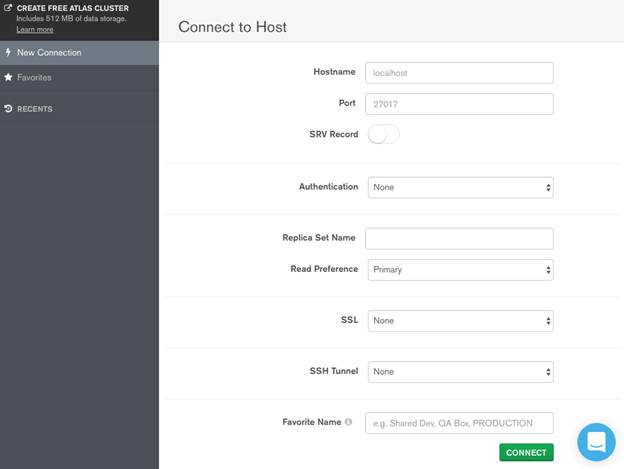624x469 pixels.
Task: Click the external link icon beside Create Free Atlas Cluster
Action: coord(8,8)
